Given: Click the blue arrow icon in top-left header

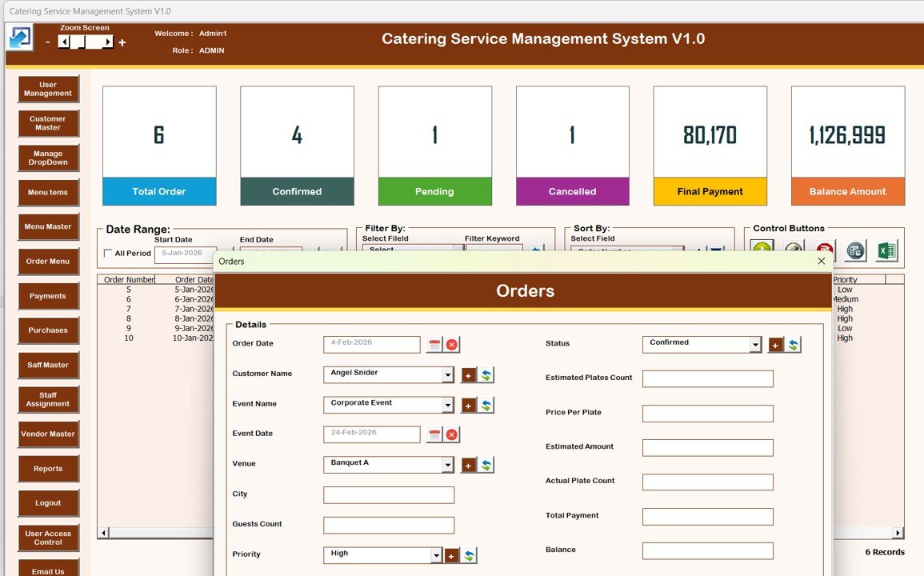Looking at the screenshot, I should point(20,38).
